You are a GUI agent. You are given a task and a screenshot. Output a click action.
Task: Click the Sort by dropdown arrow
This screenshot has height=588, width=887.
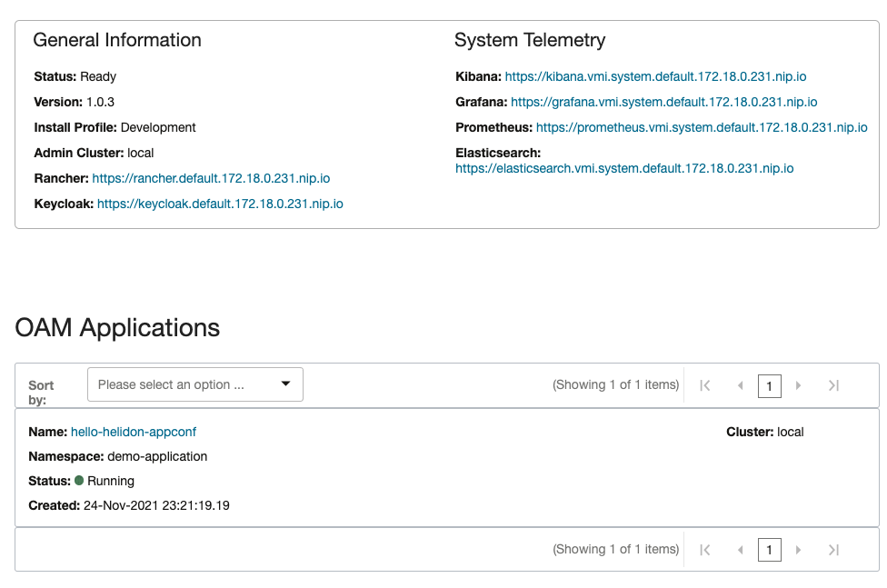[x=285, y=384]
